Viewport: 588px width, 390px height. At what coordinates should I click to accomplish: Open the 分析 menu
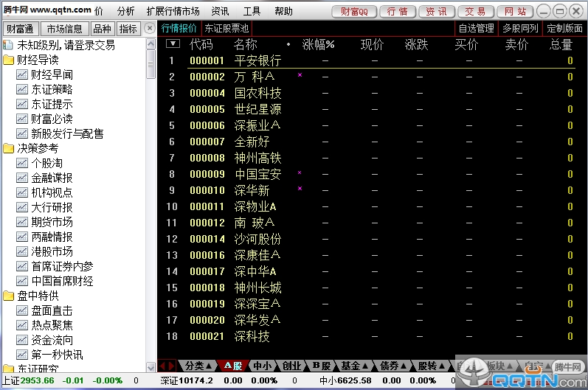[125, 12]
